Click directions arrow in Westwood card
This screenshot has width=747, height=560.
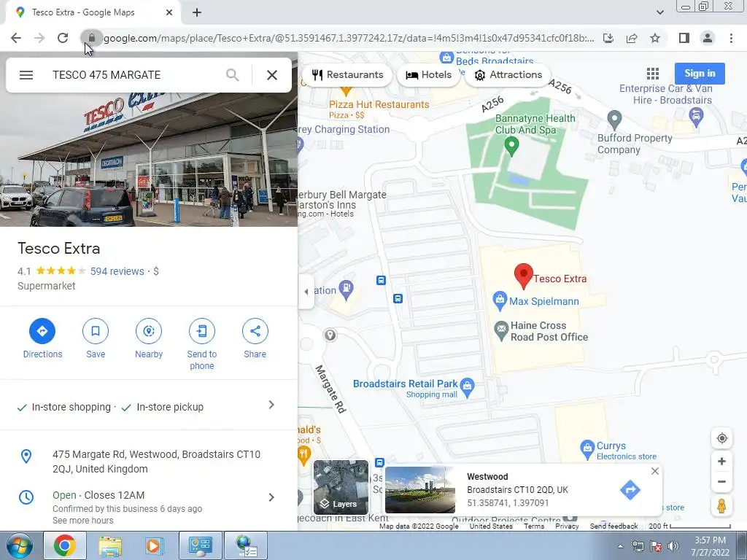click(x=630, y=489)
